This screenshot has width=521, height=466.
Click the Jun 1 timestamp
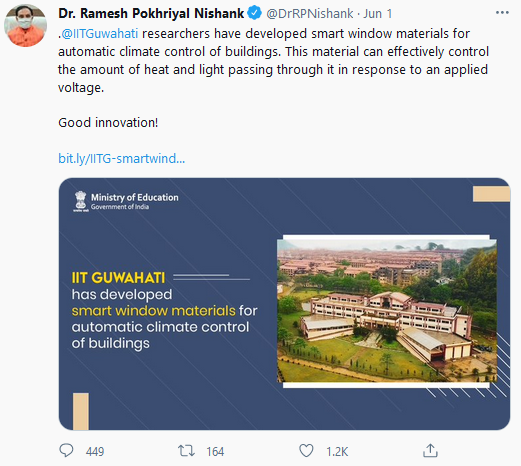tap(378, 14)
